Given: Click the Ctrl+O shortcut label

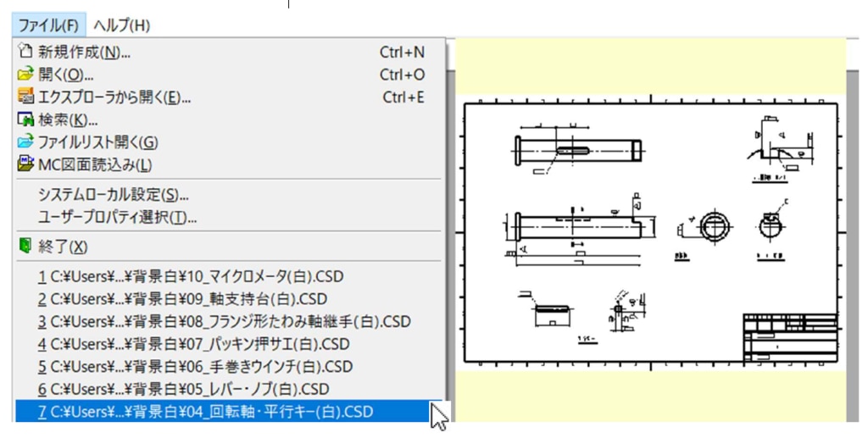Looking at the screenshot, I should [x=403, y=75].
